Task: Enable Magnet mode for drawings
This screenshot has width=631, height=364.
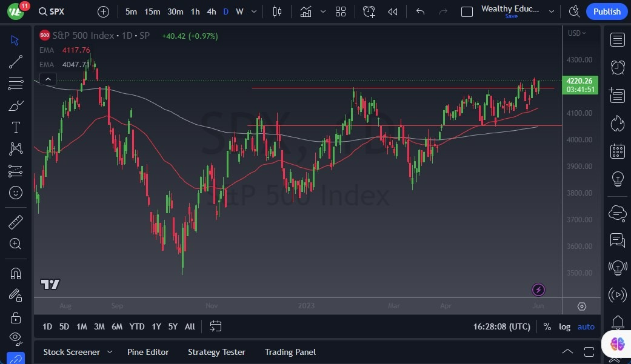Action: [x=15, y=273]
